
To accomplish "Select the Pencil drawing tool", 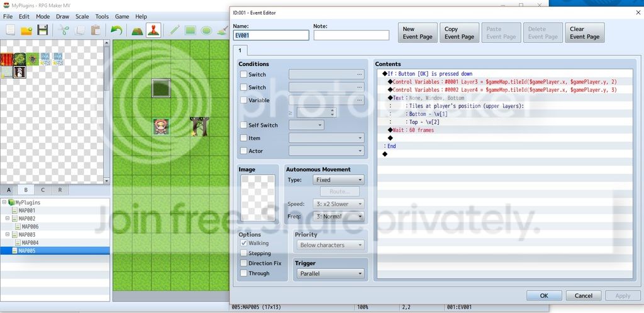I will pos(175,30).
